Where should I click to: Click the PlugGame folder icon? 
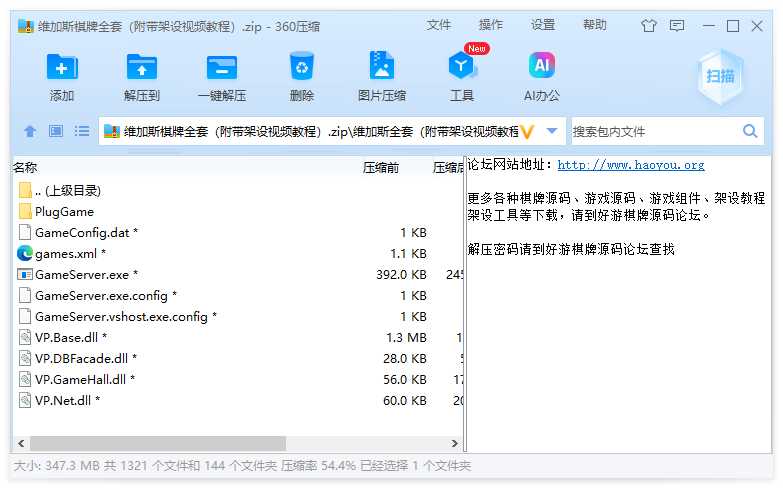point(25,211)
